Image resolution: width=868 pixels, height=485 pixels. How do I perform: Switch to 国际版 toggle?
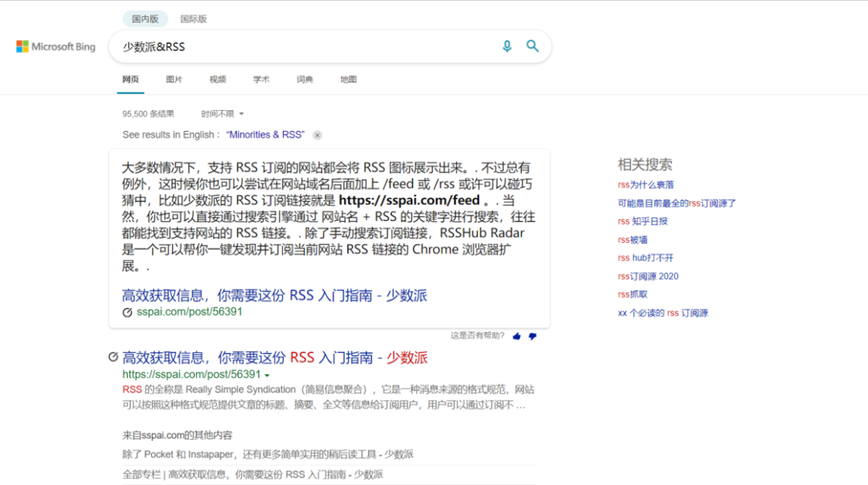pos(193,18)
